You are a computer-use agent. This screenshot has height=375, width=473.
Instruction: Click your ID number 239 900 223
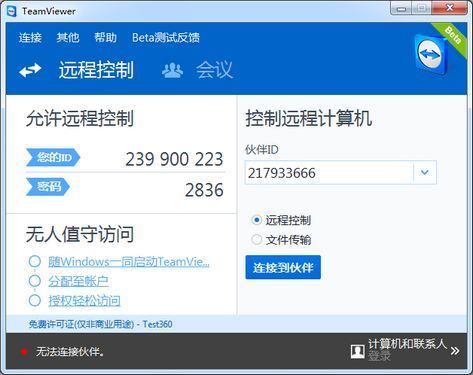pos(174,159)
